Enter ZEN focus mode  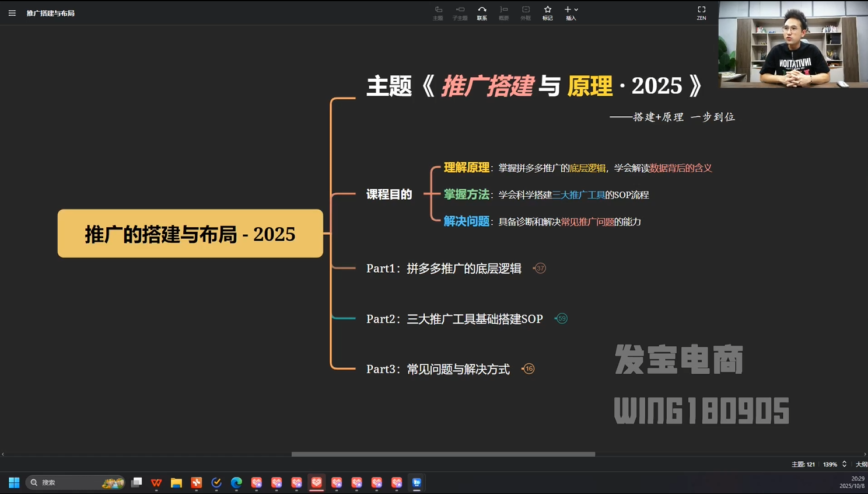pyautogui.click(x=701, y=13)
